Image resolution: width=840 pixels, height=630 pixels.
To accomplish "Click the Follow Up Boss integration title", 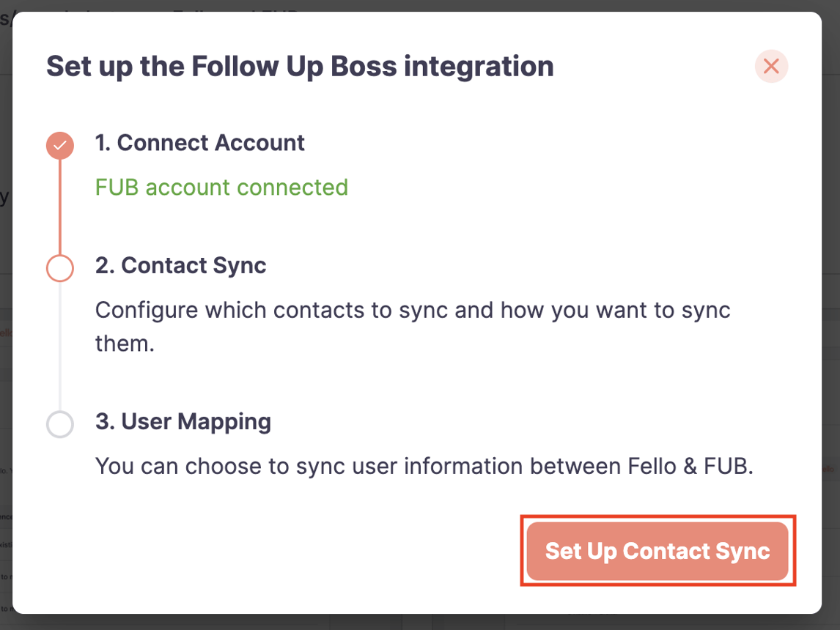I will pyautogui.click(x=300, y=66).
